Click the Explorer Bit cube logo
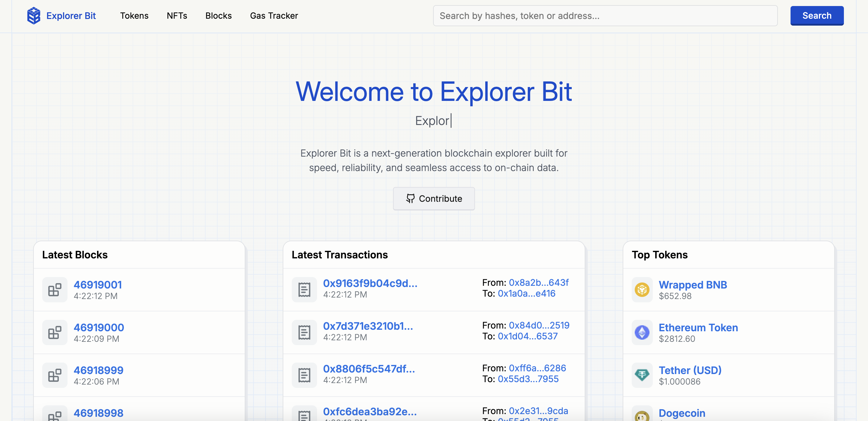This screenshot has height=421, width=868. (33, 16)
